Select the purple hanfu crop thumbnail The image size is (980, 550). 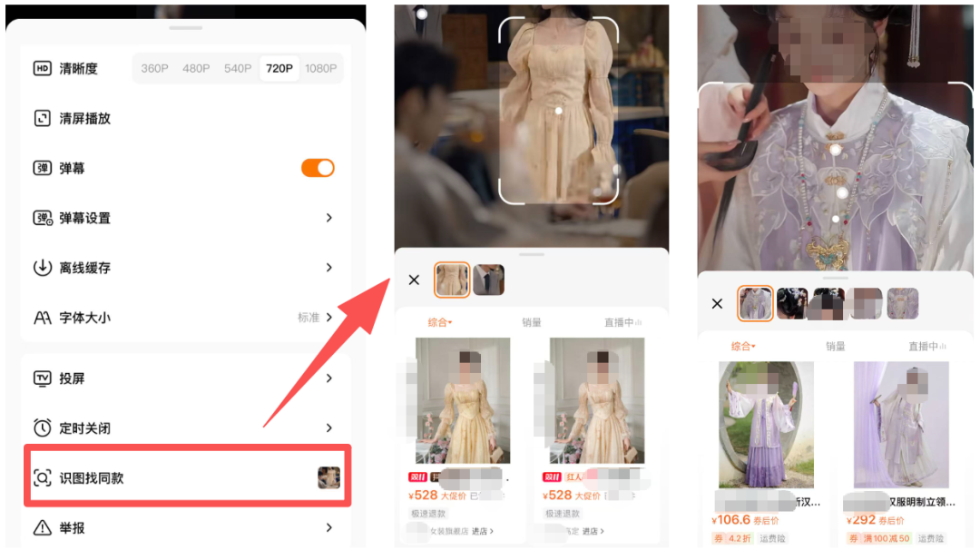click(x=755, y=304)
